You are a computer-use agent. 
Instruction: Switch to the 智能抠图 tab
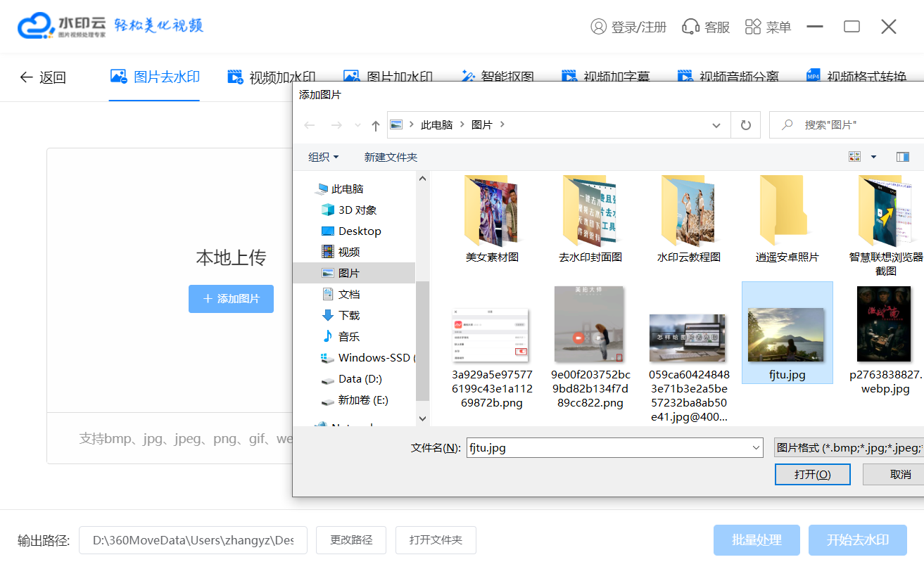[498, 77]
